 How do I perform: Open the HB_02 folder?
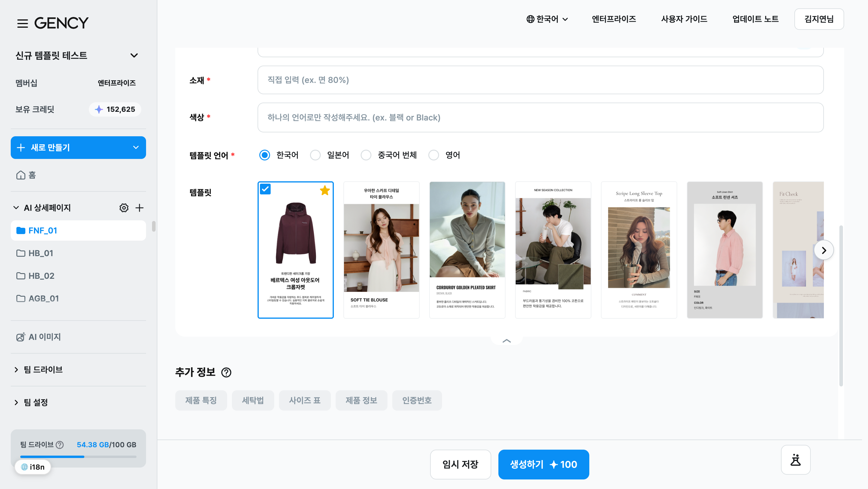[x=78, y=276]
